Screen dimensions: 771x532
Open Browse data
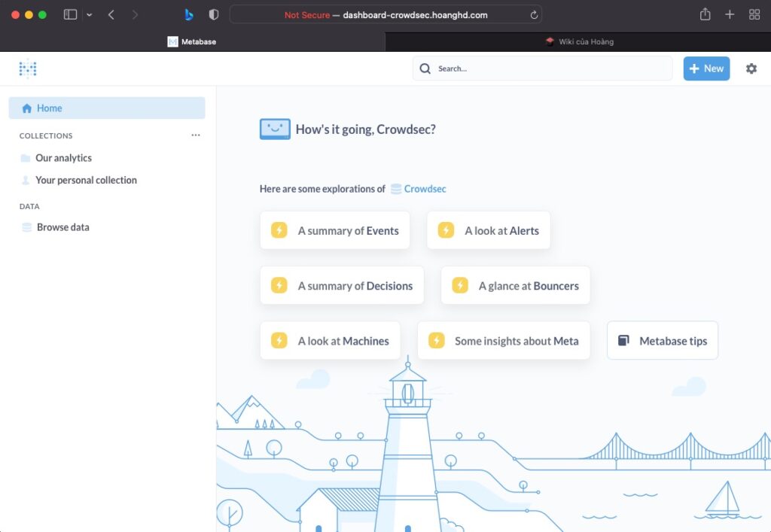tap(63, 227)
